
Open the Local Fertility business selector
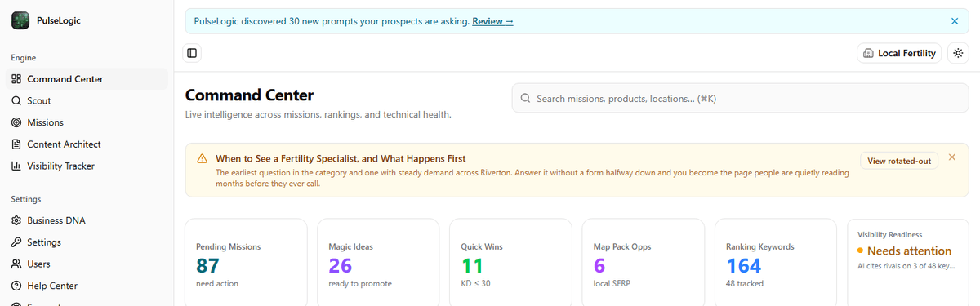[899, 53]
